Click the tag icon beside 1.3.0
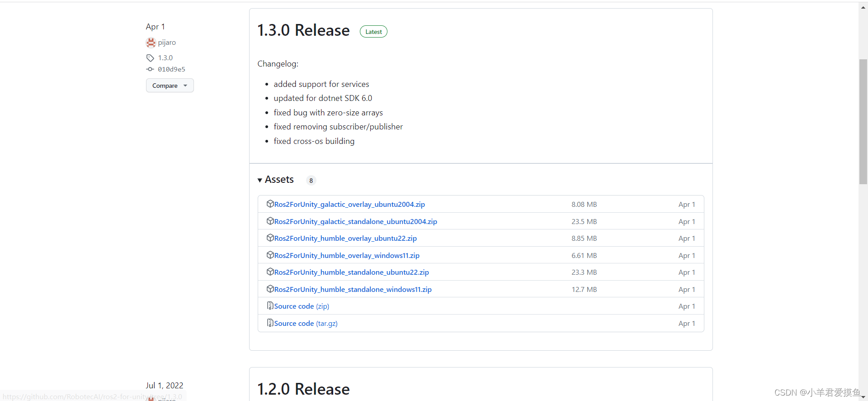The width and height of the screenshot is (868, 401). [x=150, y=58]
